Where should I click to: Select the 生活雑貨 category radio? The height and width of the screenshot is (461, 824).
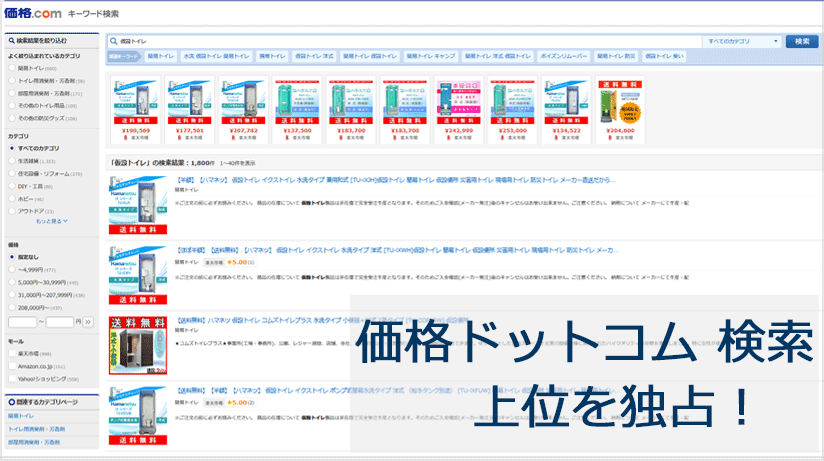click(12, 161)
